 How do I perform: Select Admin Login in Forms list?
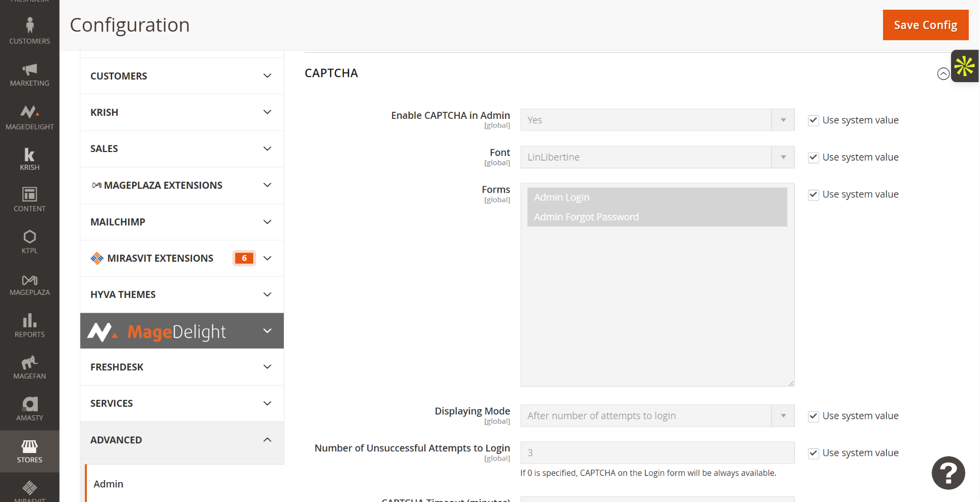[x=657, y=197]
